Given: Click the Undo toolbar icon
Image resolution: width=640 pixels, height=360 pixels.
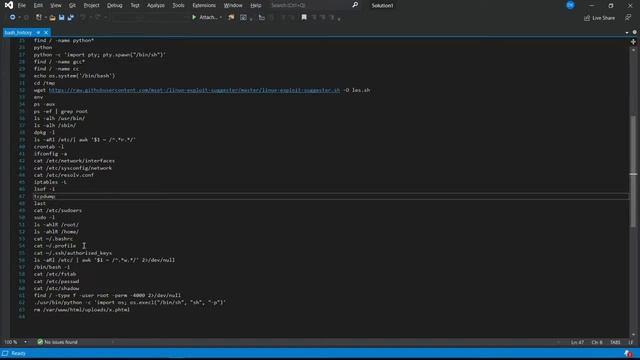Looking at the screenshot, I should click(x=83, y=17).
